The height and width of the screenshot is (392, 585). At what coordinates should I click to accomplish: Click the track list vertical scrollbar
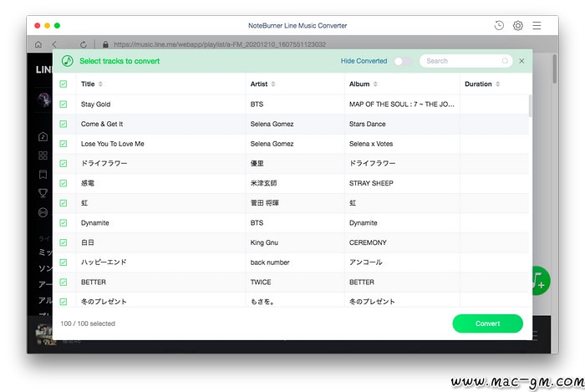point(530,106)
